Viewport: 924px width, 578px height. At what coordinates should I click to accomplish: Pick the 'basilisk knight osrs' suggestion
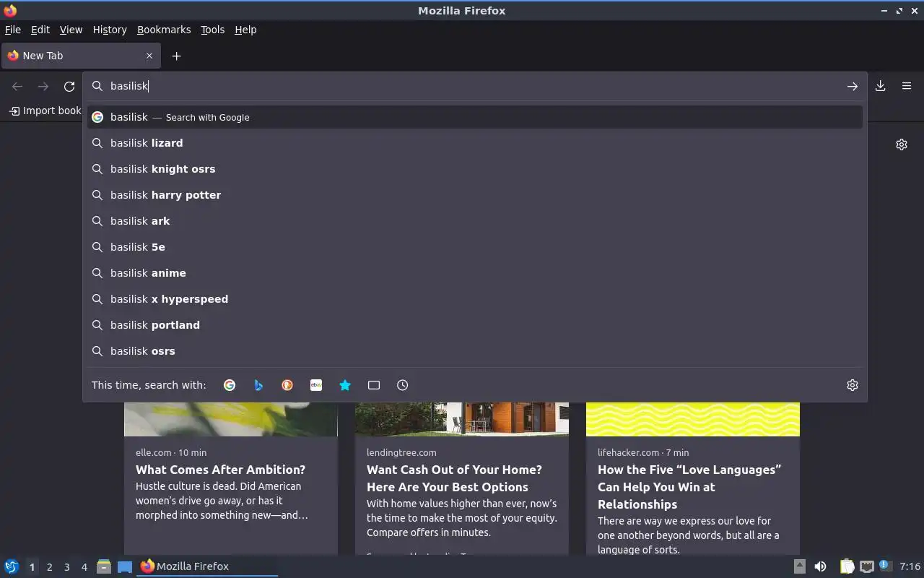(x=475, y=169)
